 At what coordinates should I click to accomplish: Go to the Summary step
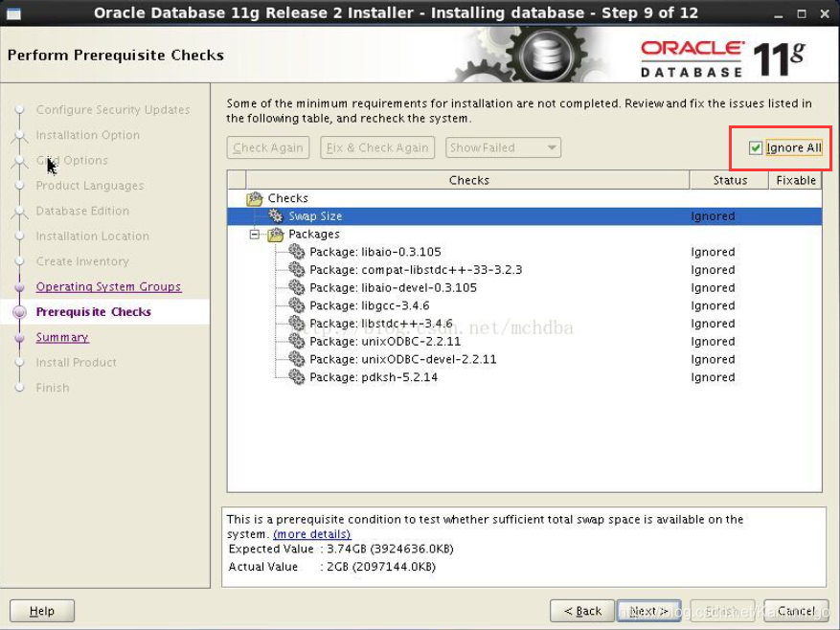point(62,337)
